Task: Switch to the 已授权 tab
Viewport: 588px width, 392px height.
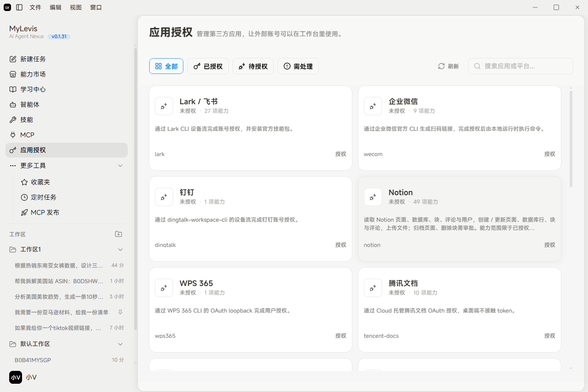Action: (208, 66)
